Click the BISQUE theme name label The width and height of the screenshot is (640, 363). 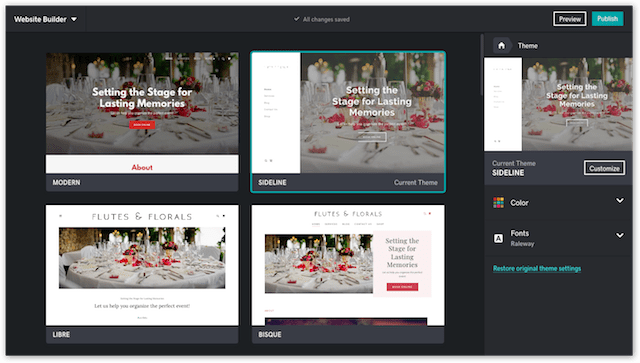(x=269, y=334)
